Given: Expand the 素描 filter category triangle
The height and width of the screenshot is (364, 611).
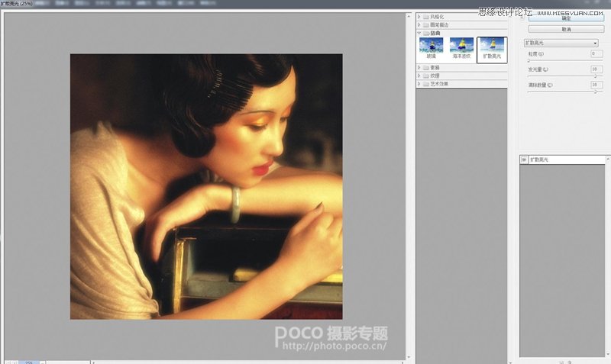Looking at the screenshot, I should point(419,68).
